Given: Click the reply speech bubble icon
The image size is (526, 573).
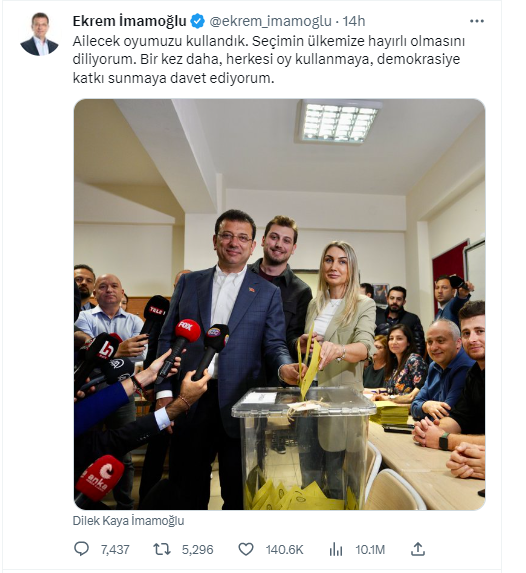Looking at the screenshot, I should (81, 549).
